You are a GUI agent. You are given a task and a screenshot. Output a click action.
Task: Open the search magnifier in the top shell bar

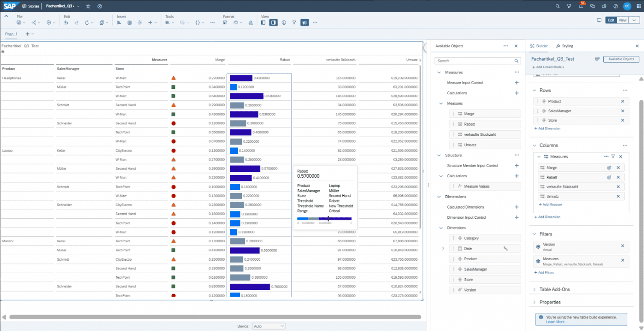(x=557, y=6)
